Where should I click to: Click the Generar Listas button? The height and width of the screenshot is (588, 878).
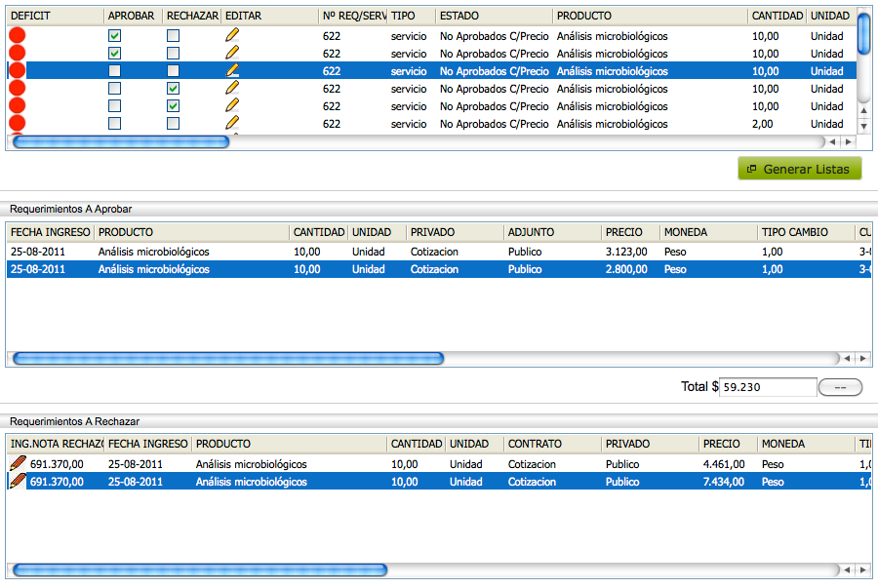(800, 169)
